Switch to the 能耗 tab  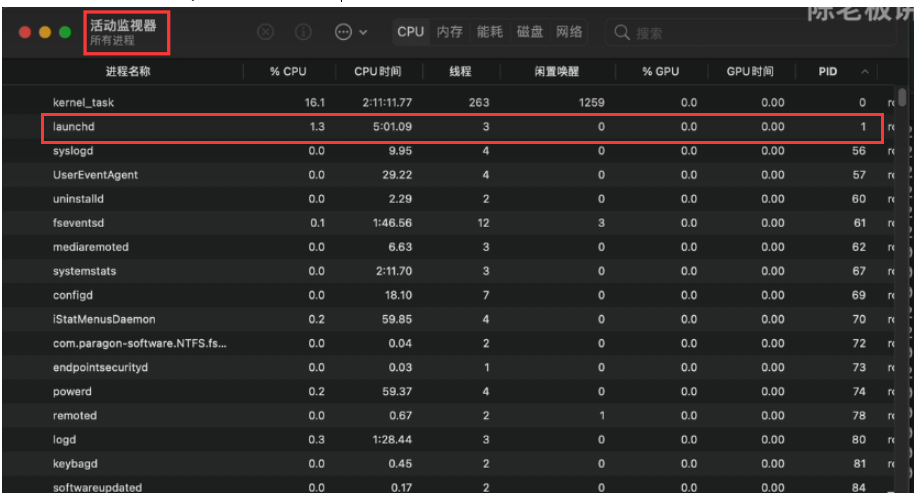(x=490, y=32)
